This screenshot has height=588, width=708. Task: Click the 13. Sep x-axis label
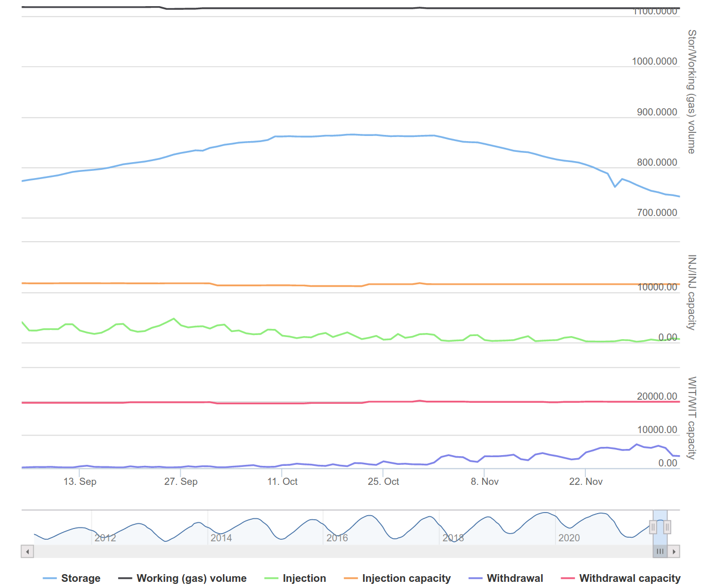tap(80, 481)
